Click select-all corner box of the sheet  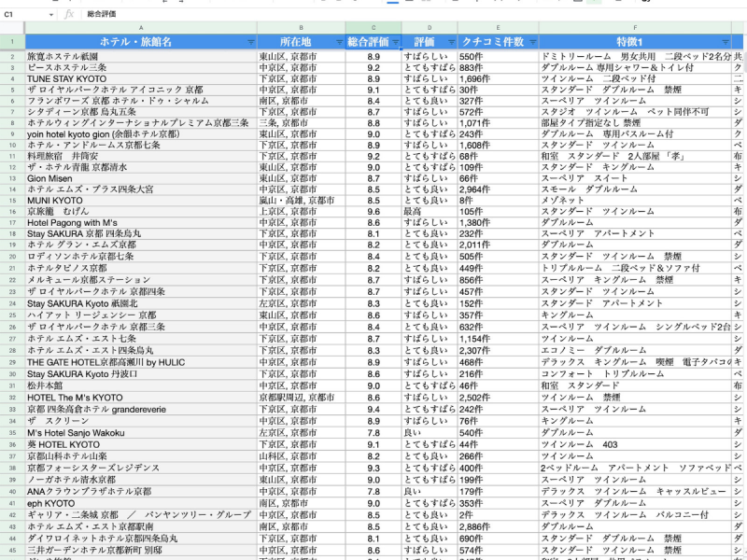coord(12,28)
